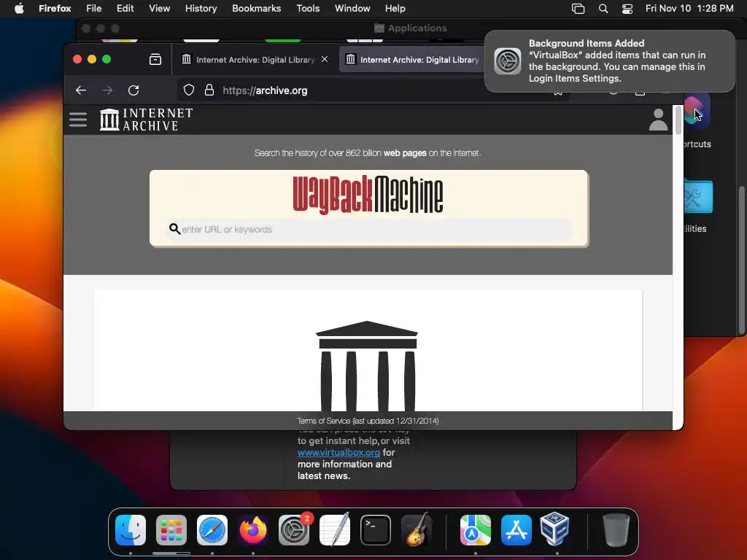Viewport: 747px width, 560px height.
Task: Click Firefox icon in the Dock
Action: click(x=253, y=530)
